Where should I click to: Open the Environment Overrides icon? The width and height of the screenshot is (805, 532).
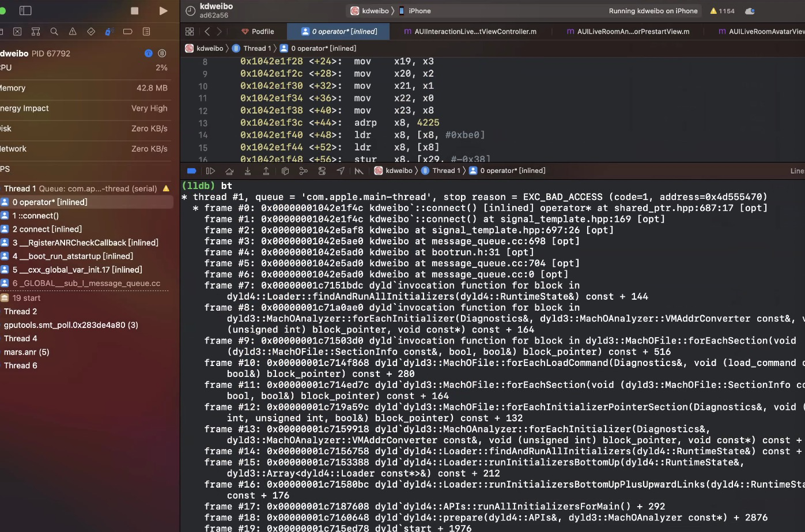click(322, 171)
